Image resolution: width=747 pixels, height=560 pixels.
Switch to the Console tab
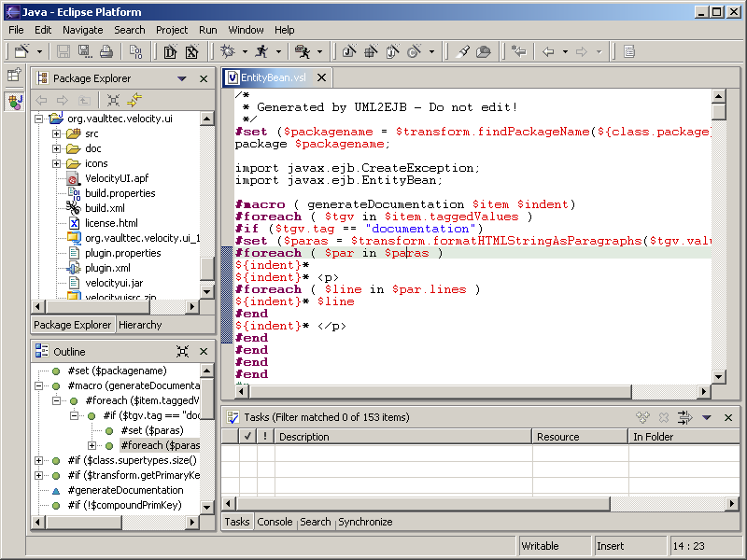275,522
